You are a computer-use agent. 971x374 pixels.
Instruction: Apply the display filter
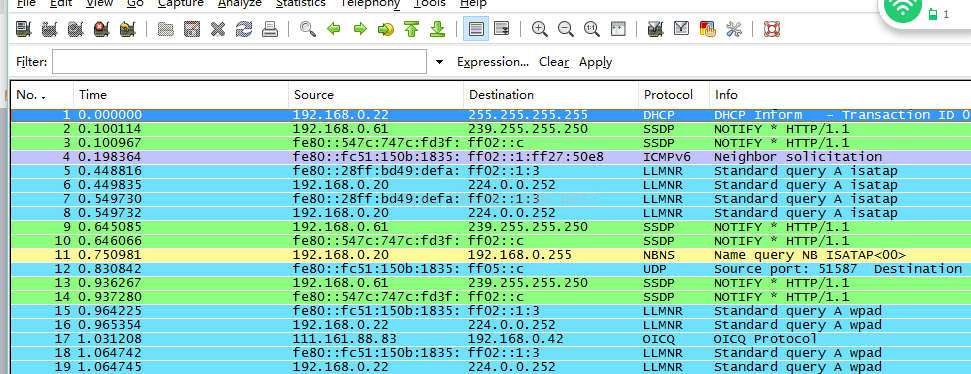596,63
